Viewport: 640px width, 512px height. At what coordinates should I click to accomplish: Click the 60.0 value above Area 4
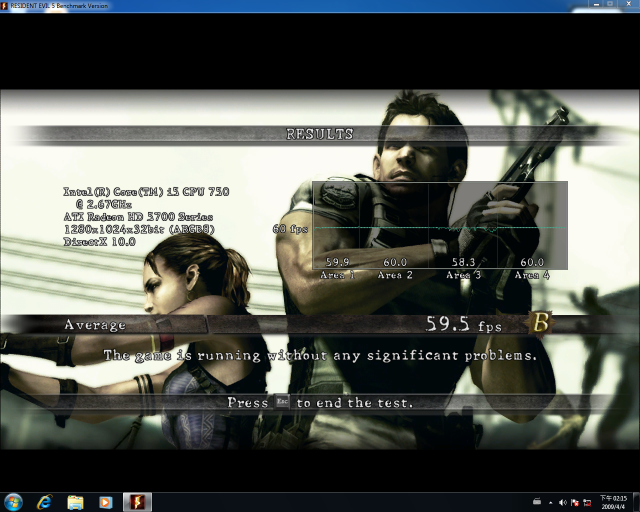(x=532, y=262)
